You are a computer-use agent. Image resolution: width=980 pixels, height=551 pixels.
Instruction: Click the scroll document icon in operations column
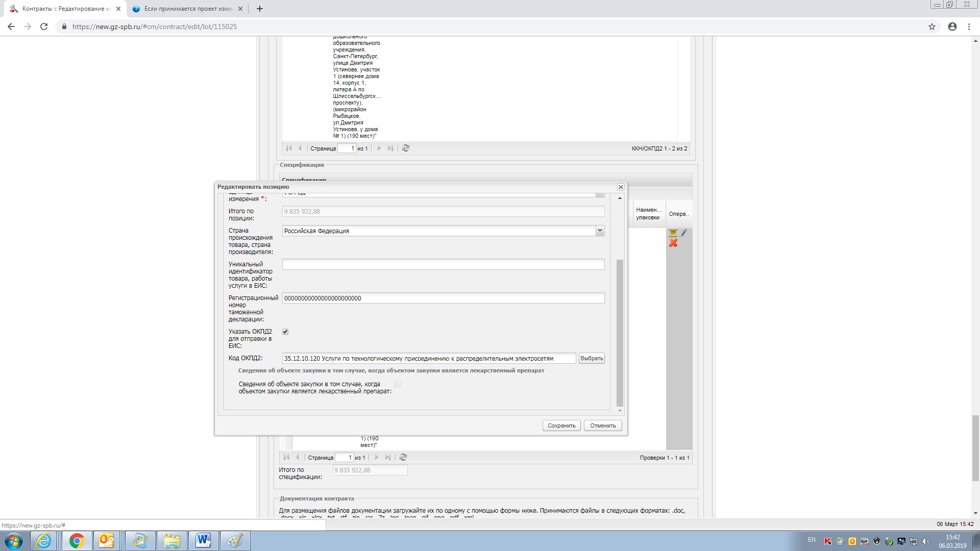[673, 233]
